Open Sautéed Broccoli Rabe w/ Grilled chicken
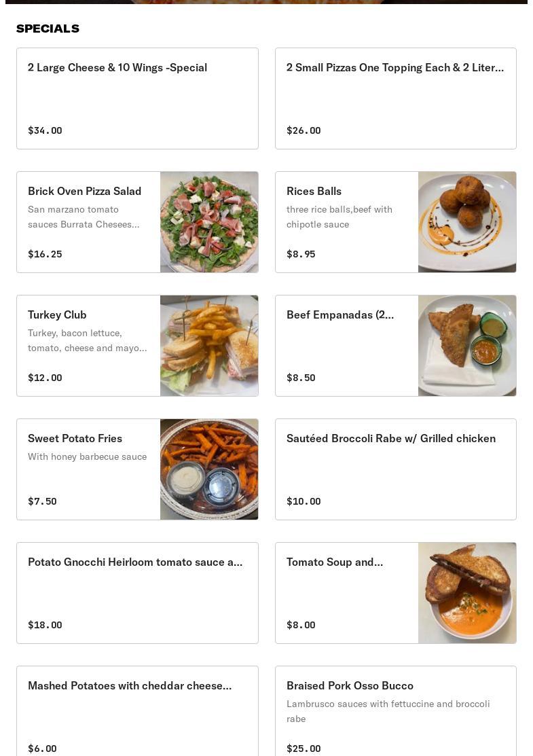Viewport: 533px width, 756px height. pyautogui.click(x=391, y=439)
